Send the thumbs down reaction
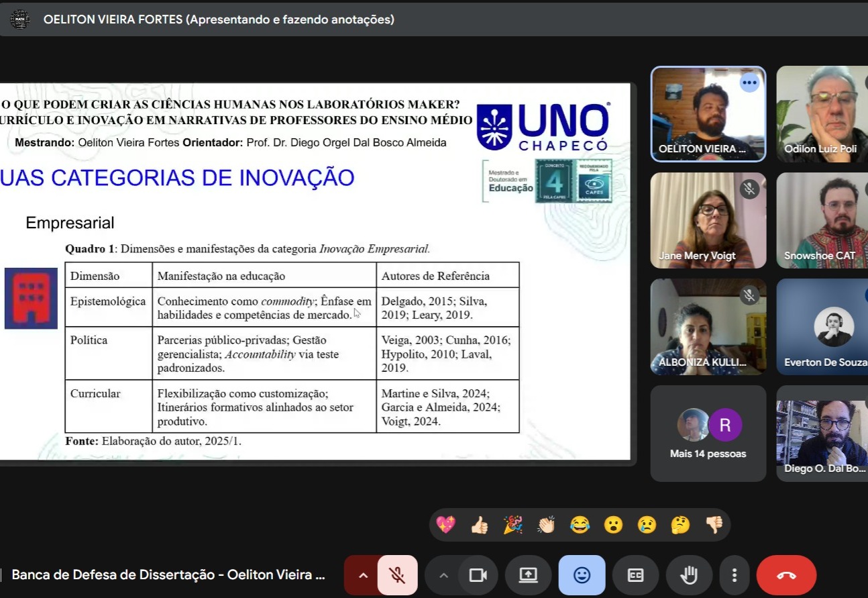 click(x=714, y=525)
